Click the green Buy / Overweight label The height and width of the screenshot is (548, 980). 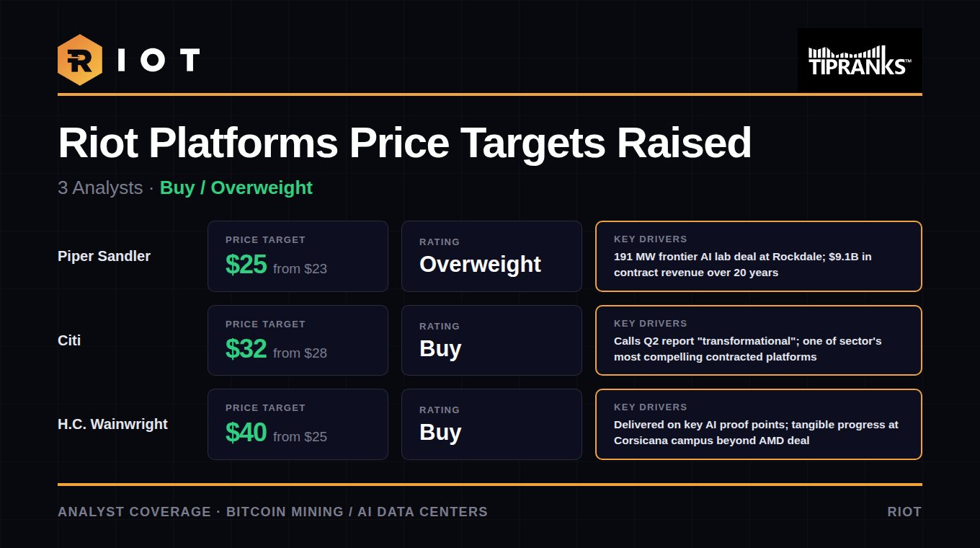tap(236, 187)
